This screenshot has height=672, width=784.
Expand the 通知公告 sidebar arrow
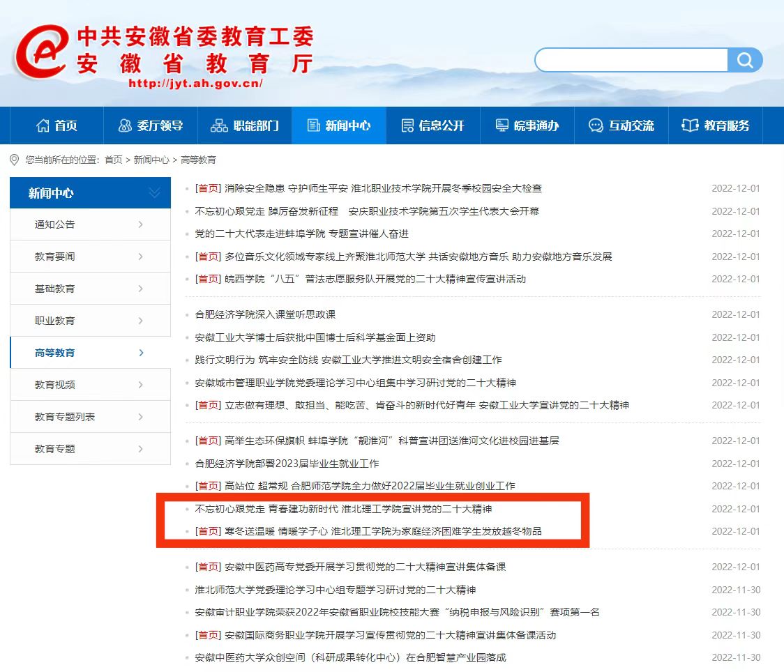[141, 224]
